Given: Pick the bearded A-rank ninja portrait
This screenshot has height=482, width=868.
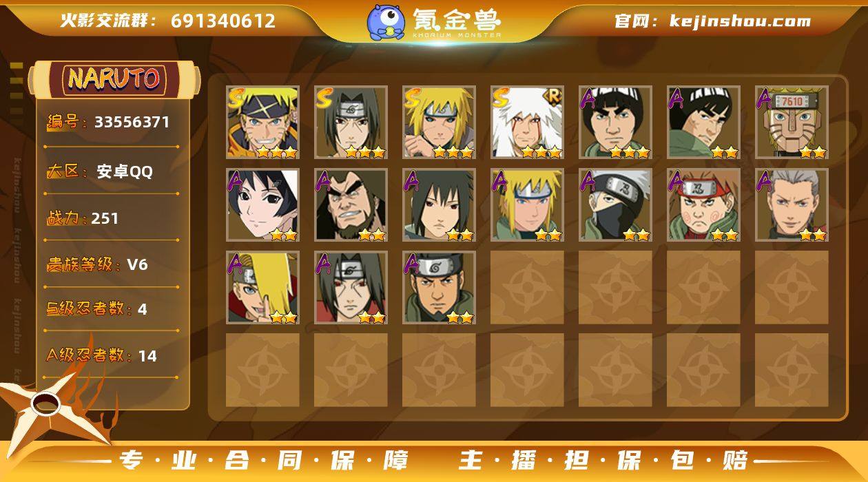Looking at the screenshot, I should [x=351, y=205].
